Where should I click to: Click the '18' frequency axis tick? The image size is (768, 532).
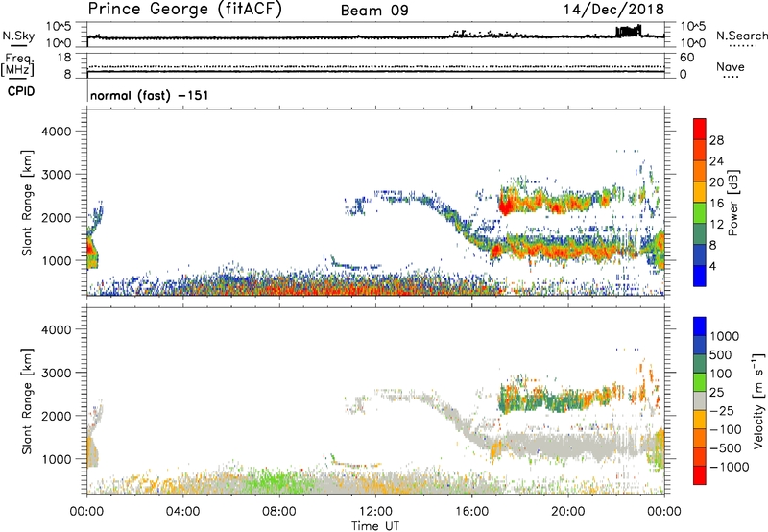(64, 58)
